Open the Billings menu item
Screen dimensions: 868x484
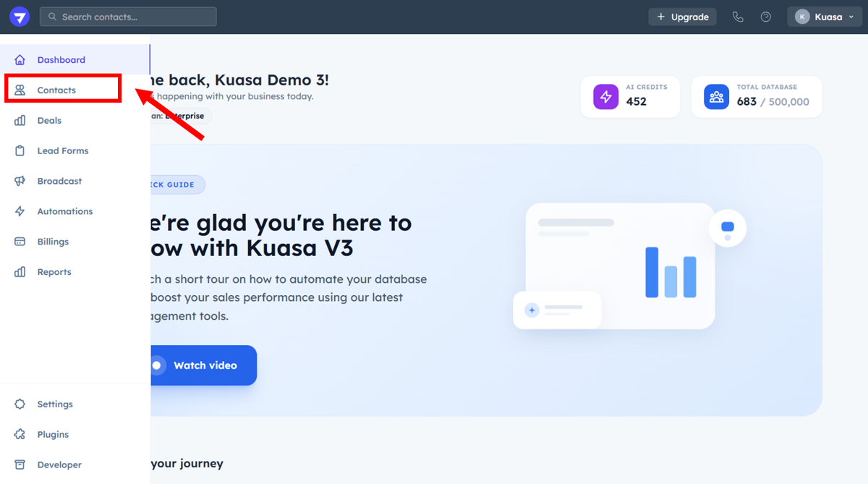tap(53, 242)
